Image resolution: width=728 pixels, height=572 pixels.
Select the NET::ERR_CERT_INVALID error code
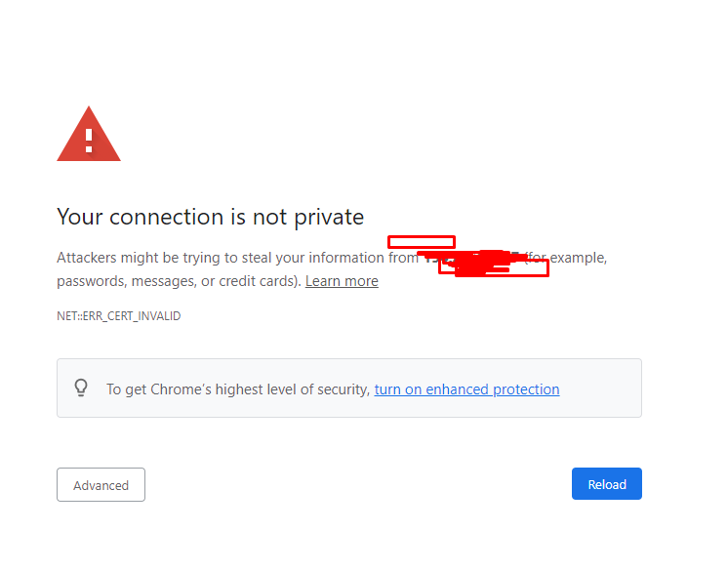coord(118,316)
